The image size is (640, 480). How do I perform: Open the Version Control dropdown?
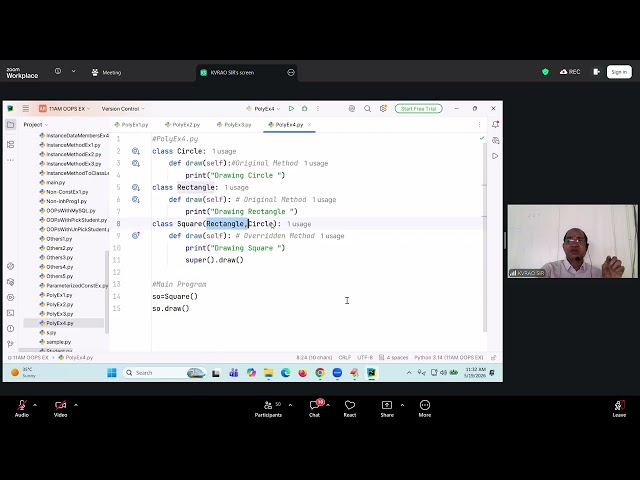(x=123, y=109)
